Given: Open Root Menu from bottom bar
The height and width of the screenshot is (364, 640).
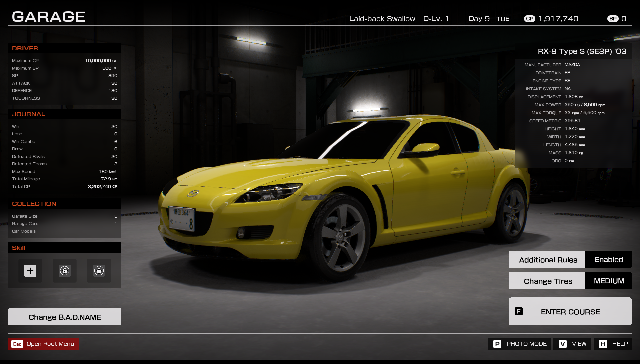Looking at the screenshot, I should [50, 344].
